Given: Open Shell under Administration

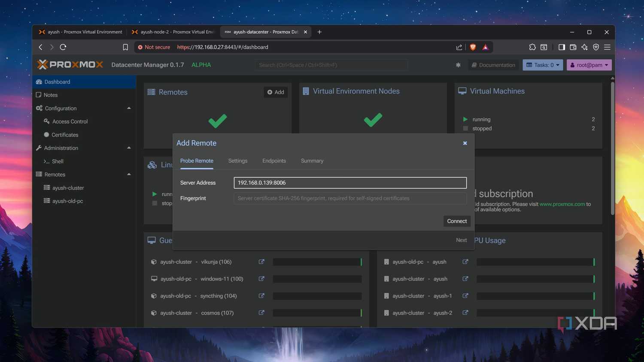Looking at the screenshot, I should coord(84,162).
